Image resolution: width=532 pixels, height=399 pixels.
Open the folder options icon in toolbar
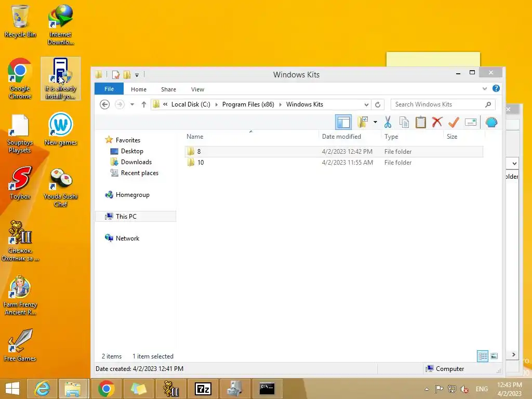[x=363, y=122]
